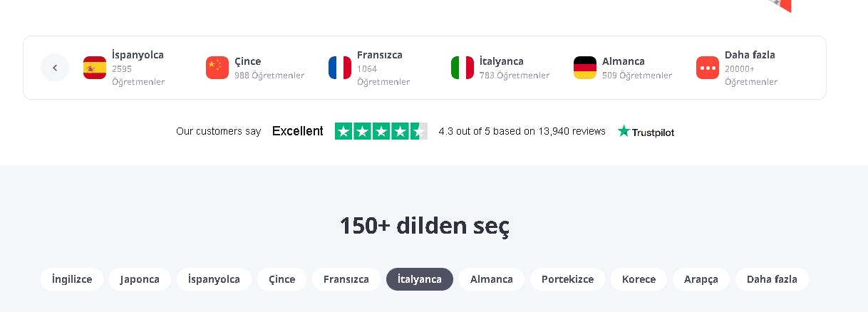868x312 pixels.
Task: Click the French flag icon
Action: [340, 68]
